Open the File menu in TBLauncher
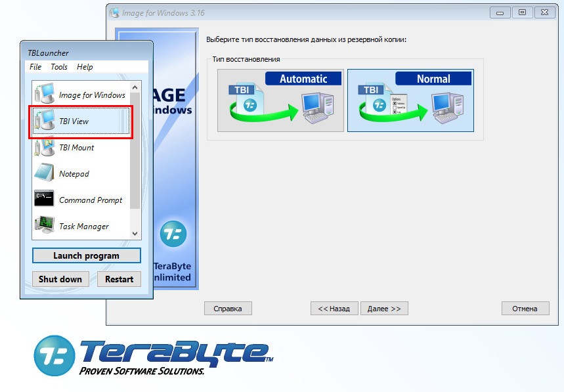 (x=35, y=67)
